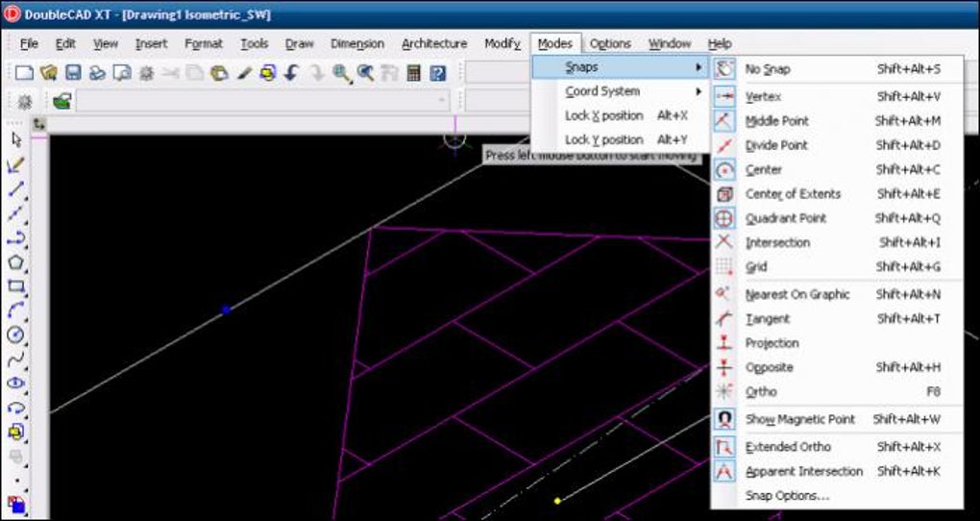Viewport: 980px width, 521px height.
Task: Click the Undo arrow toolbar icon
Action: click(x=291, y=72)
